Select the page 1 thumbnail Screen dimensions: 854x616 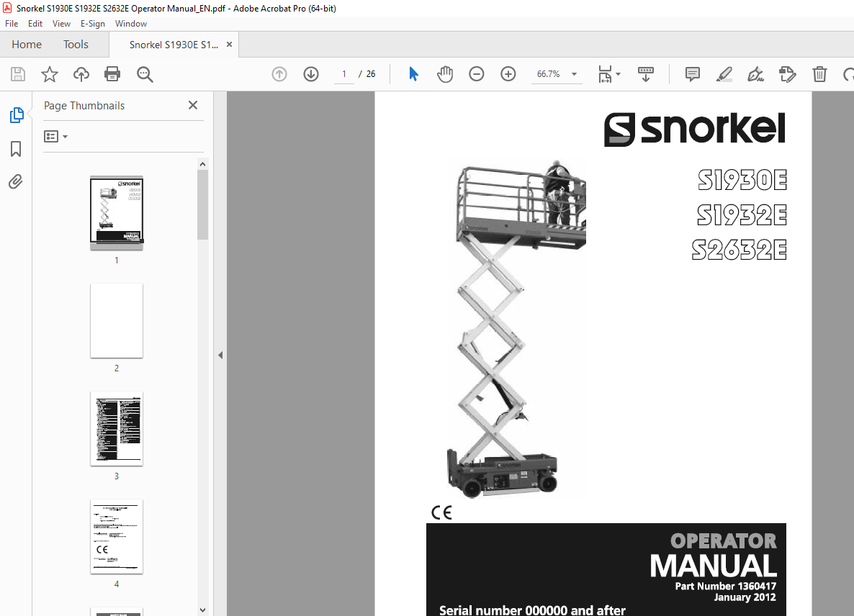coord(117,212)
